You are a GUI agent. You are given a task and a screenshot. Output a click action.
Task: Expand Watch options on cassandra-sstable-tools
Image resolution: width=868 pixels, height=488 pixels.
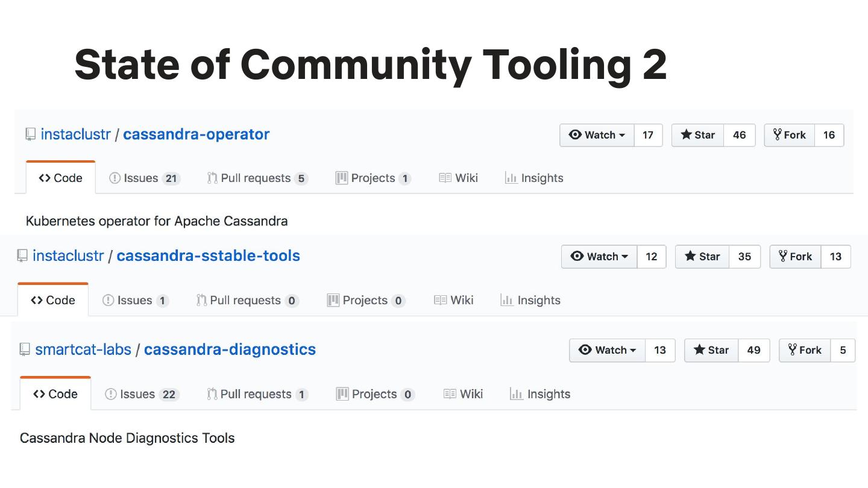pos(599,257)
